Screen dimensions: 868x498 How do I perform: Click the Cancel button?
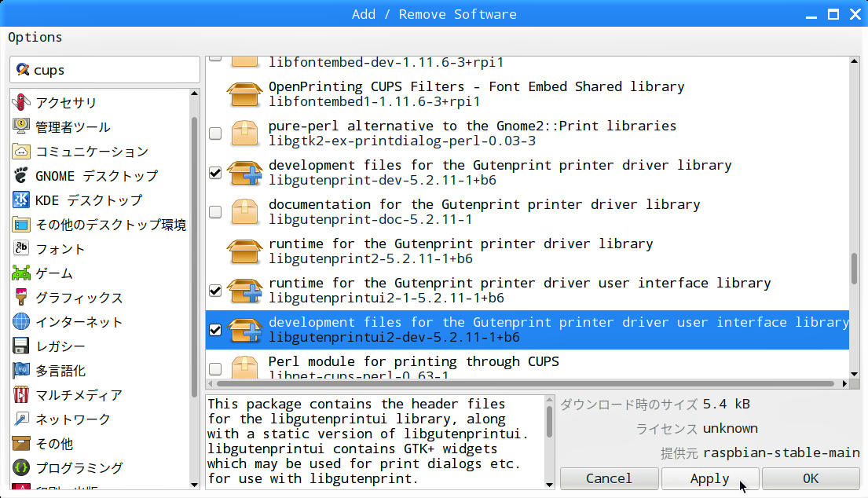tap(609, 478)
